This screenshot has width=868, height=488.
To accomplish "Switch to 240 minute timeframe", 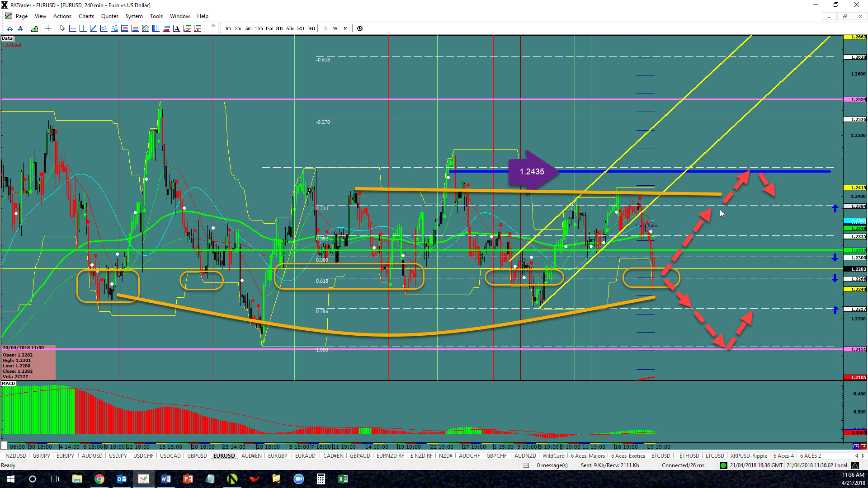I will (x=300, y=28).
